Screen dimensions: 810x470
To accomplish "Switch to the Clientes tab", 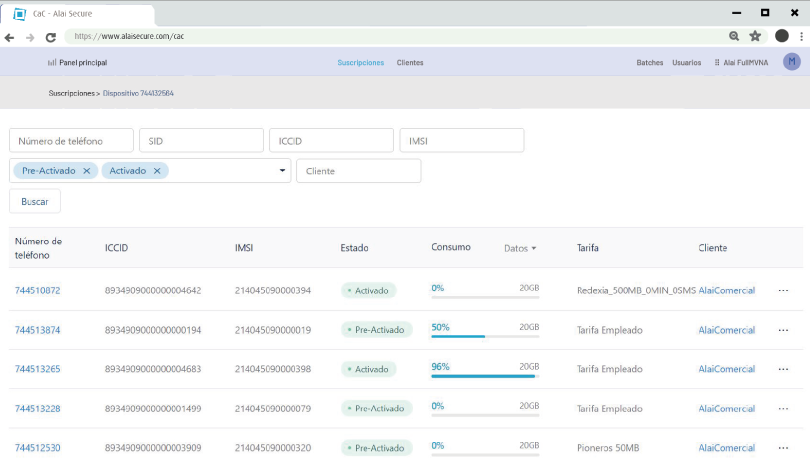I will (410, 62).
